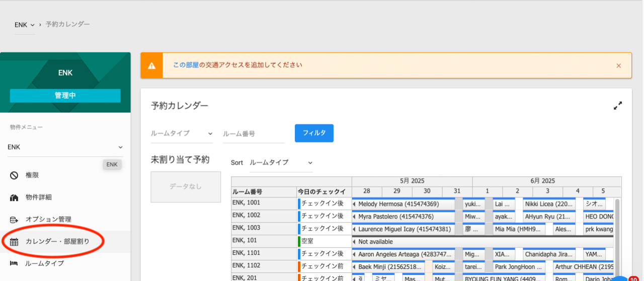Click the 物件詳細 building icon

14,197
